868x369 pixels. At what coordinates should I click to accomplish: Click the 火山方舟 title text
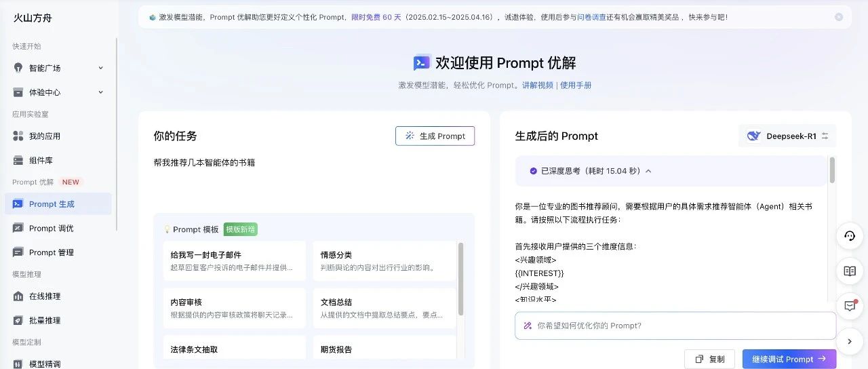click(33, 18)
